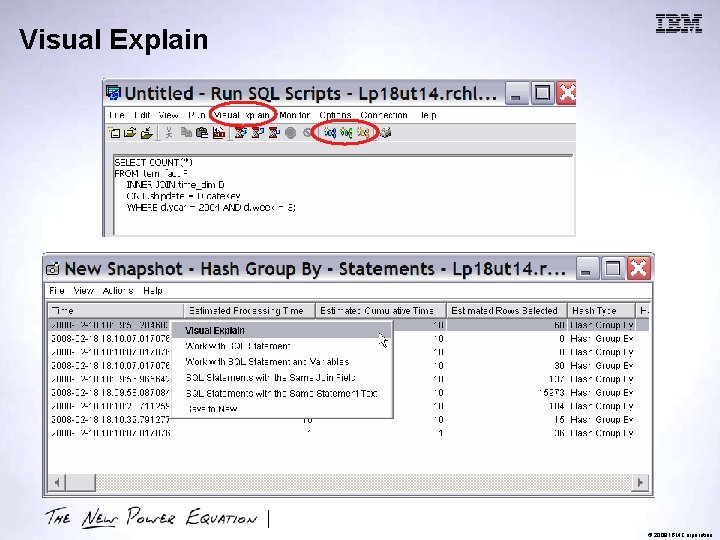Click inside the SQL statement editor area
Screen dimensions: 720x540
[343, 196]
